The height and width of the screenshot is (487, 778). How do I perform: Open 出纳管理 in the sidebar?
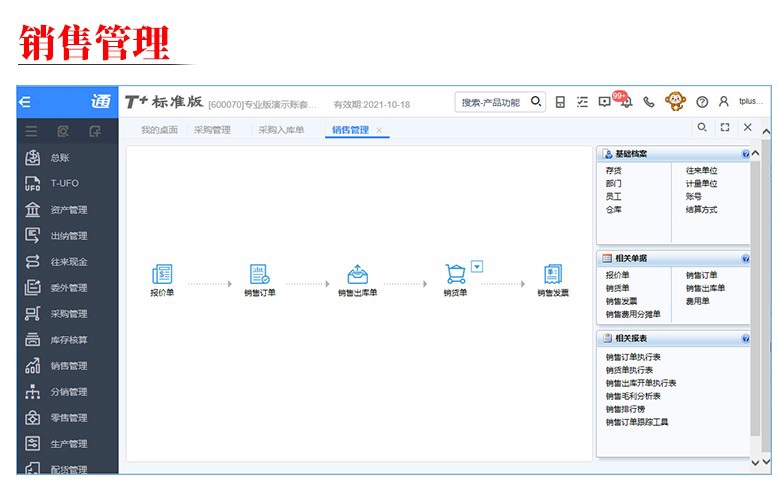pos(67,236)
